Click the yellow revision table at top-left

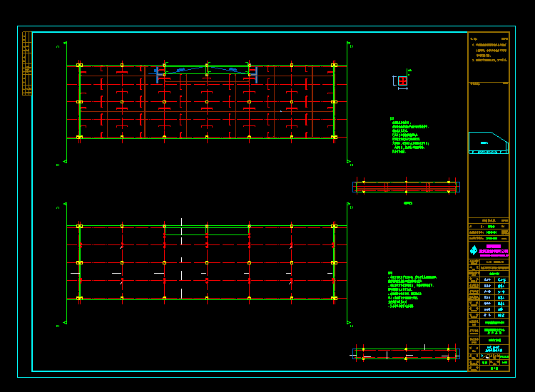pyautogui.click(x=27, y=63)
